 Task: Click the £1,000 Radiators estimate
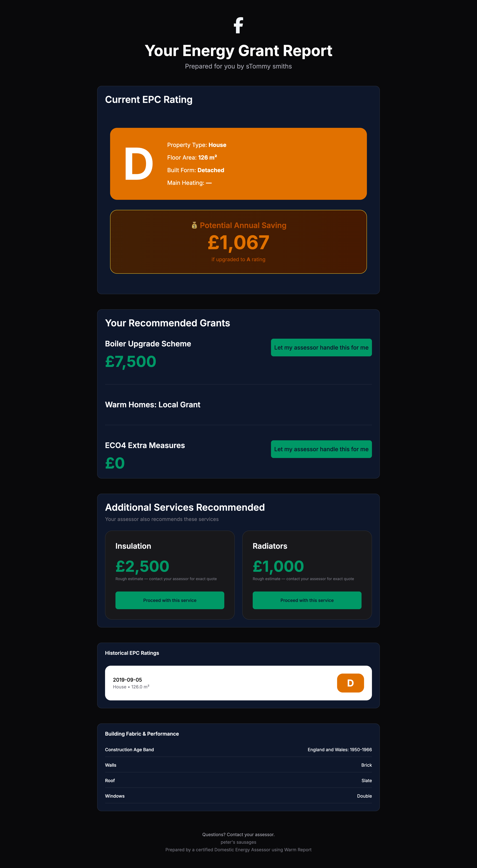[x=278, y=566]
